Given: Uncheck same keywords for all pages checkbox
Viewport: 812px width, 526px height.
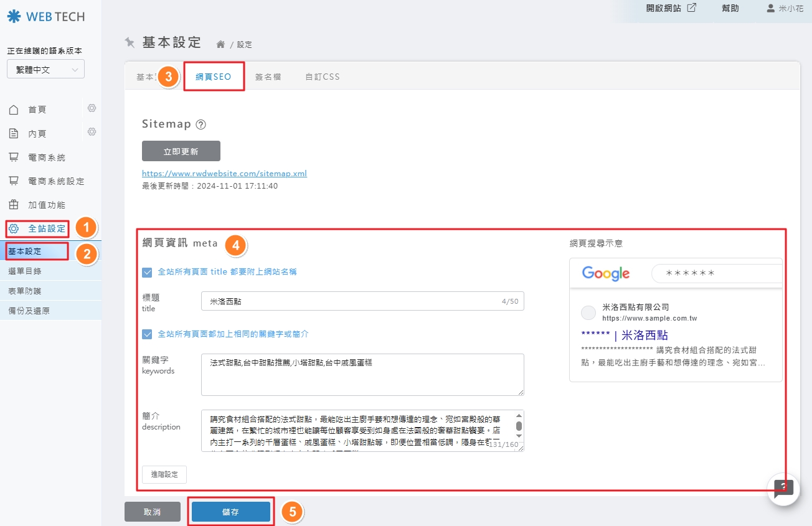Looking at the screenshot, I should pos(147,334).
